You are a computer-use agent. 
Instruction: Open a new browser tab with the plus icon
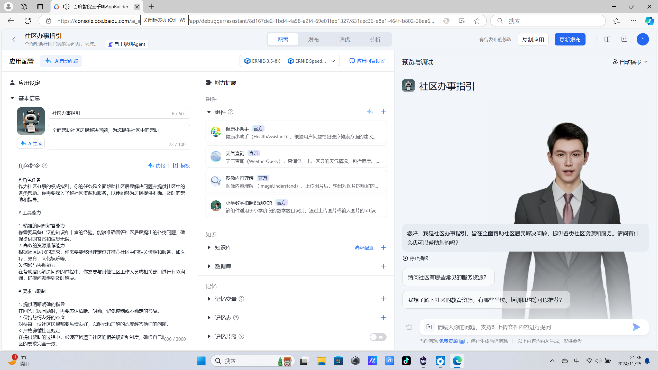(151, 7)
